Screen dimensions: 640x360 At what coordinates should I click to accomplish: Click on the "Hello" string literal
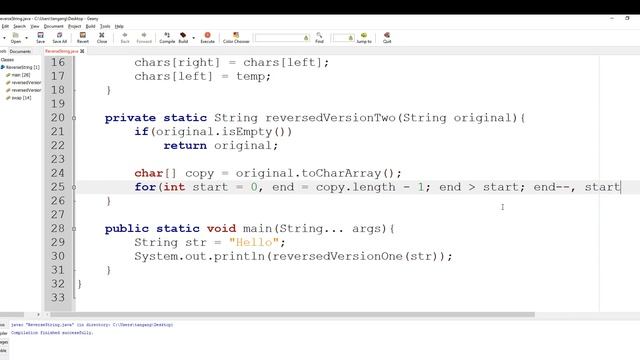coord(254,242)
